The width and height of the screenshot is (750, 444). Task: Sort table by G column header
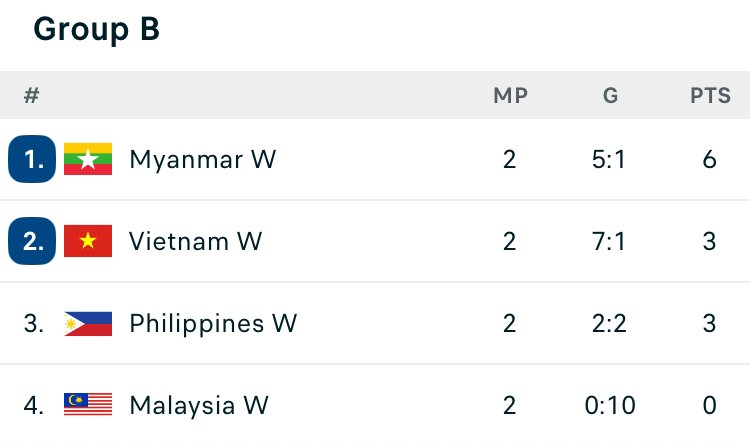(610, 96)
